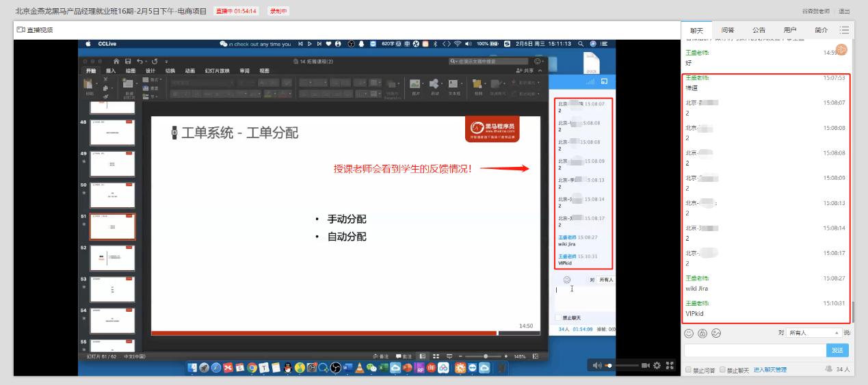
Task: Click zoom-in plus beside PowerPoint zoom slider
Action: pyautogui.click(x=506, y=356)
